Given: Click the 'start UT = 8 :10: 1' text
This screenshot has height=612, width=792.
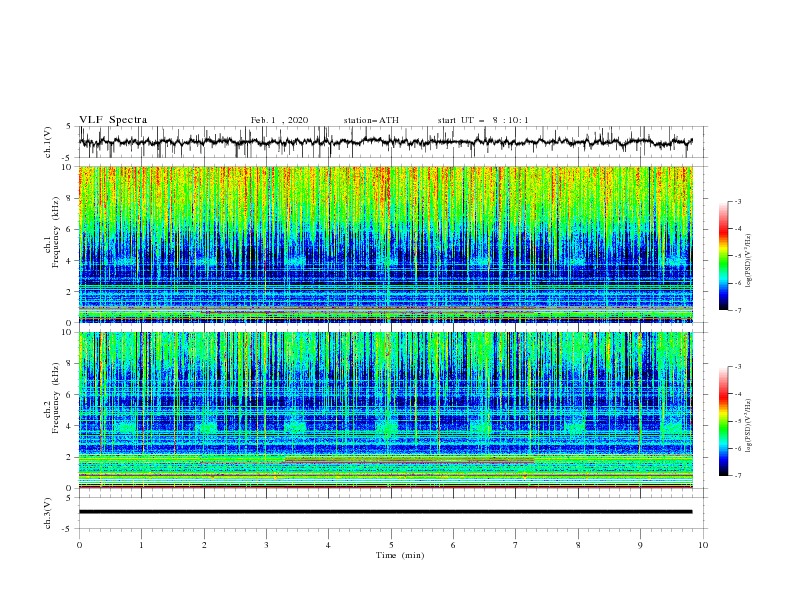Looking at the screenshot, I should (x=483, y=120).
